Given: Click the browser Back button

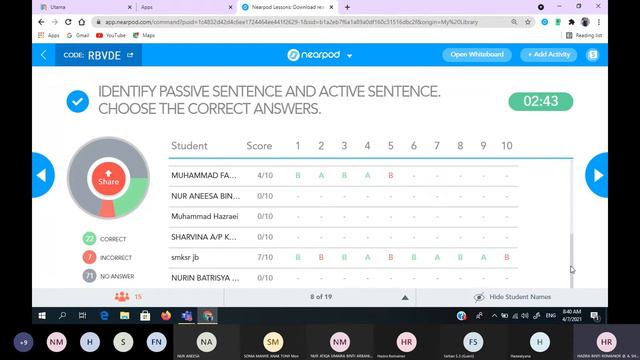Looking at the screenshot, I should 41,22.
